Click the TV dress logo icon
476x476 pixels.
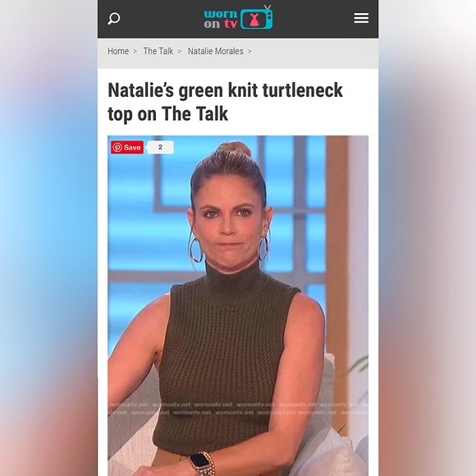click(x=257, y=17)
